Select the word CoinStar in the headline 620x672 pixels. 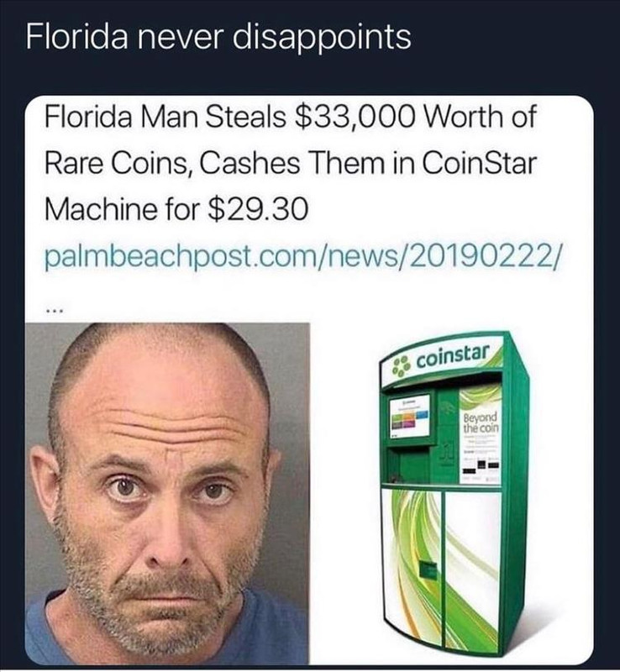click(x=480, y=163)
